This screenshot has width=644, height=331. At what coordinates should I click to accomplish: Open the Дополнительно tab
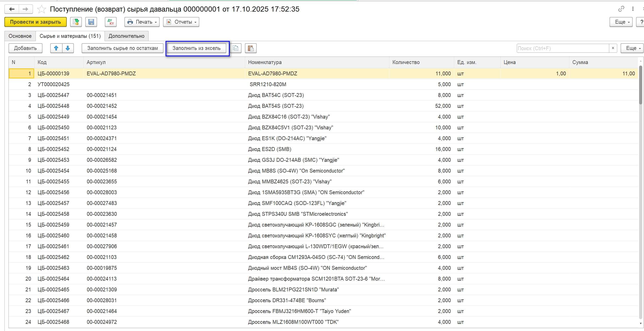click(x=126, y=36)
